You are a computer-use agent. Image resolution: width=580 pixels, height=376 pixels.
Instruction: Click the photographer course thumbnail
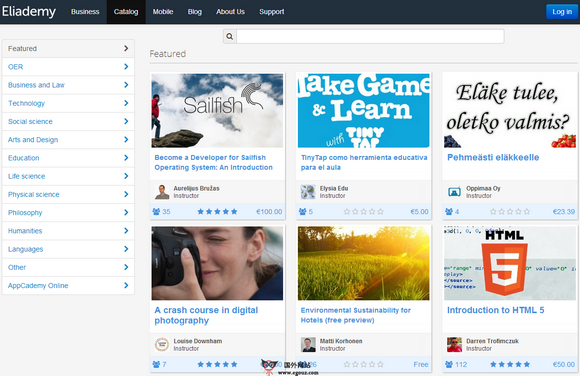pyautogui.click(x=217, y=263)
